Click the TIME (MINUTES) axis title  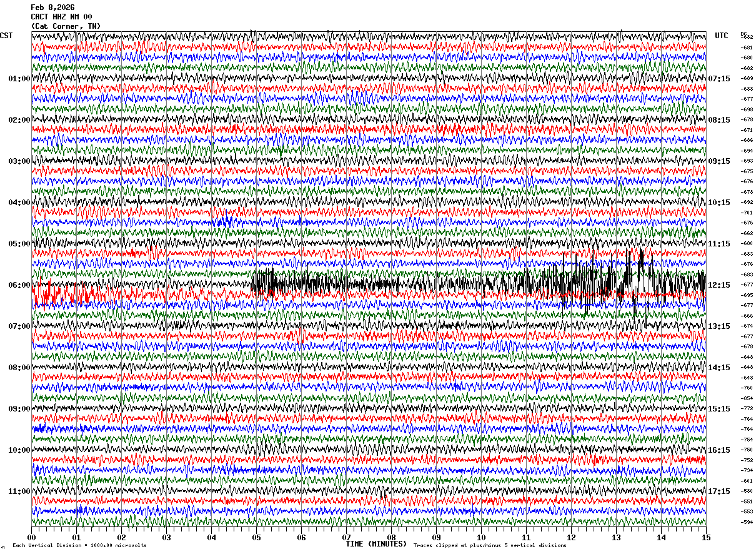point(376,544)
